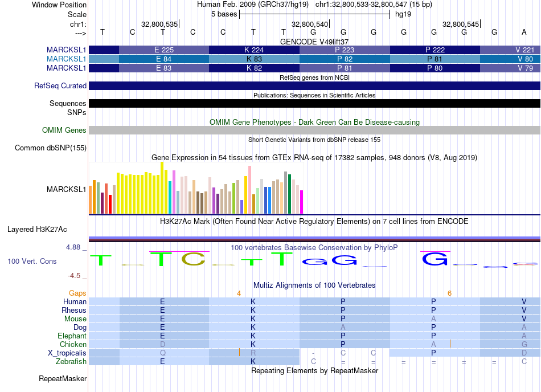The height and width of the screenshot is (392, 541).
Task: Click the gray OMIM Genes bar
Action: coord(315,130)
